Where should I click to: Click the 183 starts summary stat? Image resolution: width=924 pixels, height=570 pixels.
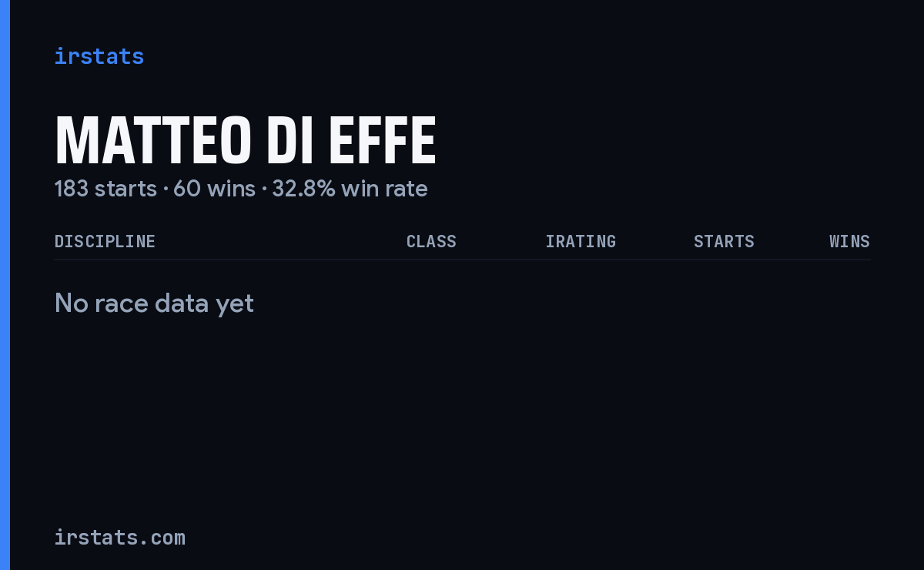tap(105, 189)
